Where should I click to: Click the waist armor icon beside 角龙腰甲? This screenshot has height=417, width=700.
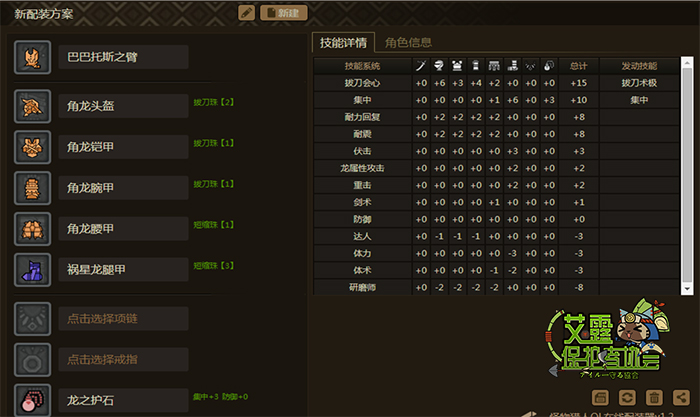[x=33, y=229]
